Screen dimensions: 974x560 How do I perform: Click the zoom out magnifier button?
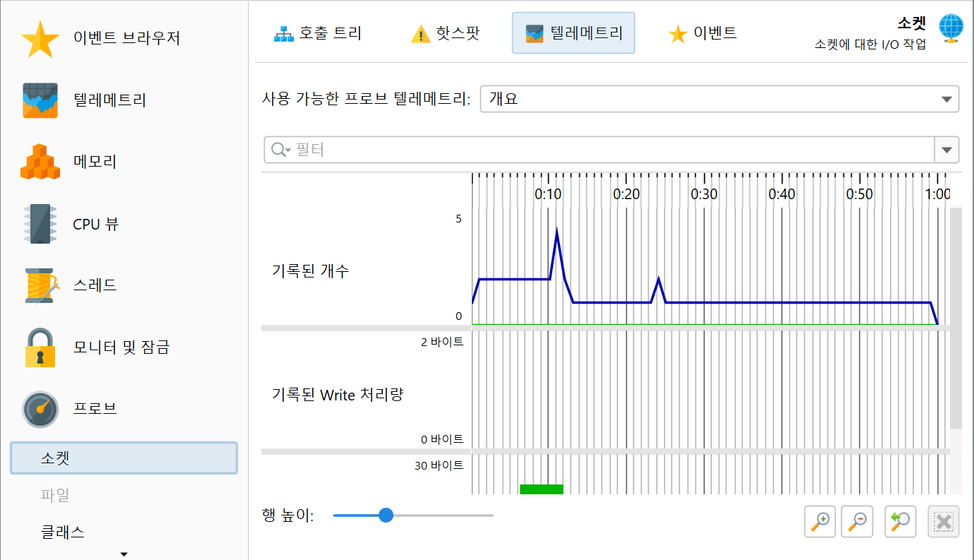(857, 522)
